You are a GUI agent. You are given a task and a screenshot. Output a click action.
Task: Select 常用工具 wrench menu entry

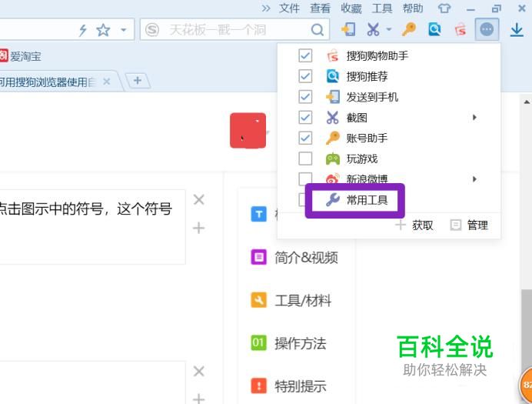click(x=355, y=200)
